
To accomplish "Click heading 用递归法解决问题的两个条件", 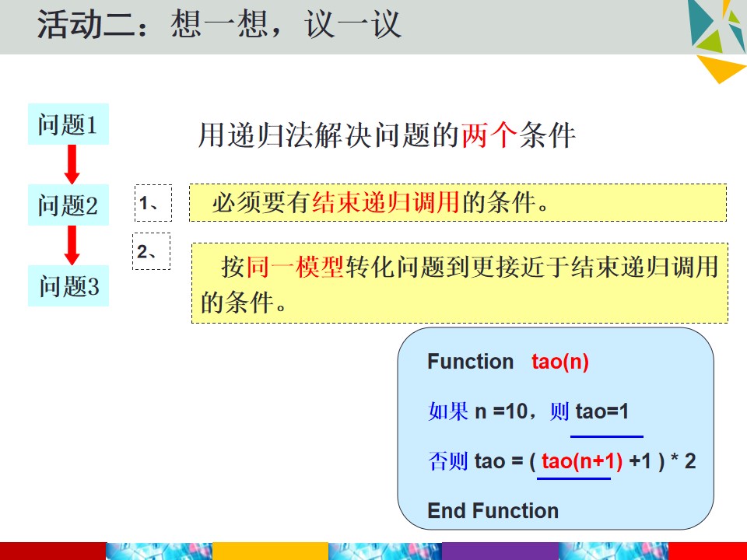I will tap(387, 135).
